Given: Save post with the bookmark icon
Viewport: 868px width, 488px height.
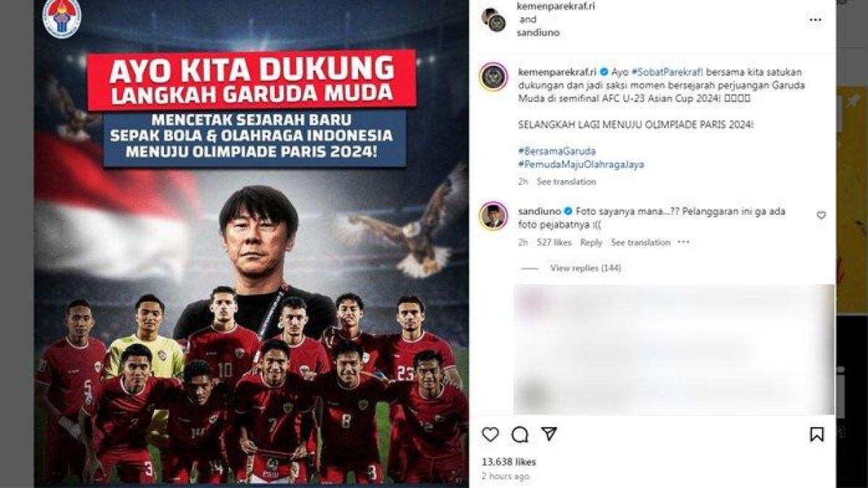Looking at the screenshot, I should pyautogui.click(x=817, y=435).
